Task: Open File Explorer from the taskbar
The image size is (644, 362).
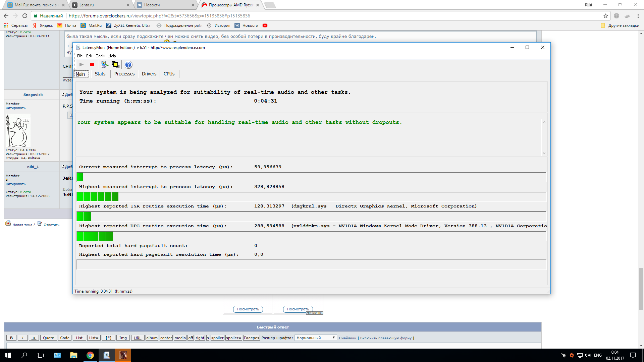Action: (73, 355)
